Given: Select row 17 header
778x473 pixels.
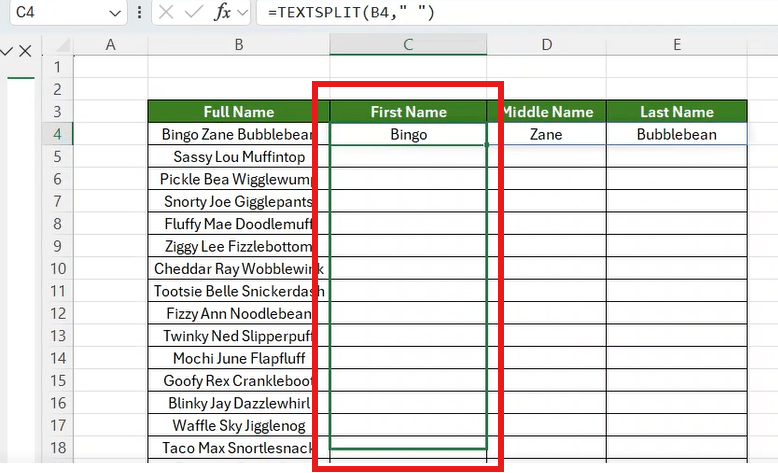Looking at the screenshot, I should click(x=58, y=425).
